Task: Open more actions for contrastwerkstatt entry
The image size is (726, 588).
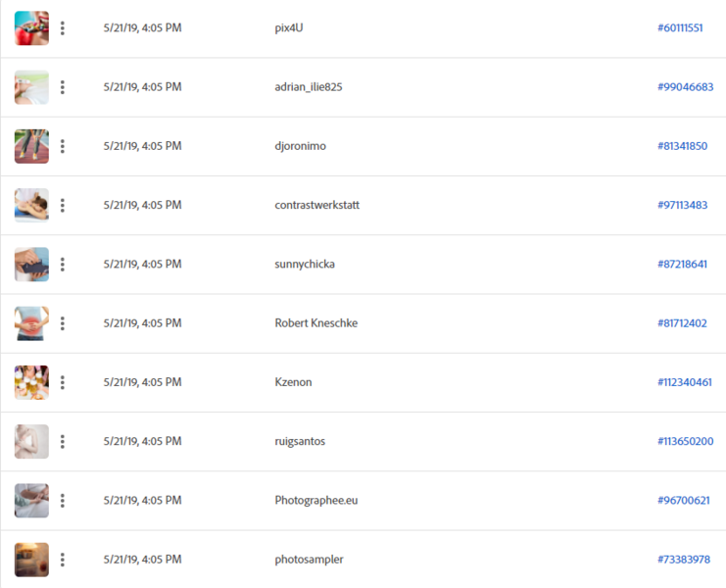Action: (x=63, y=205)
